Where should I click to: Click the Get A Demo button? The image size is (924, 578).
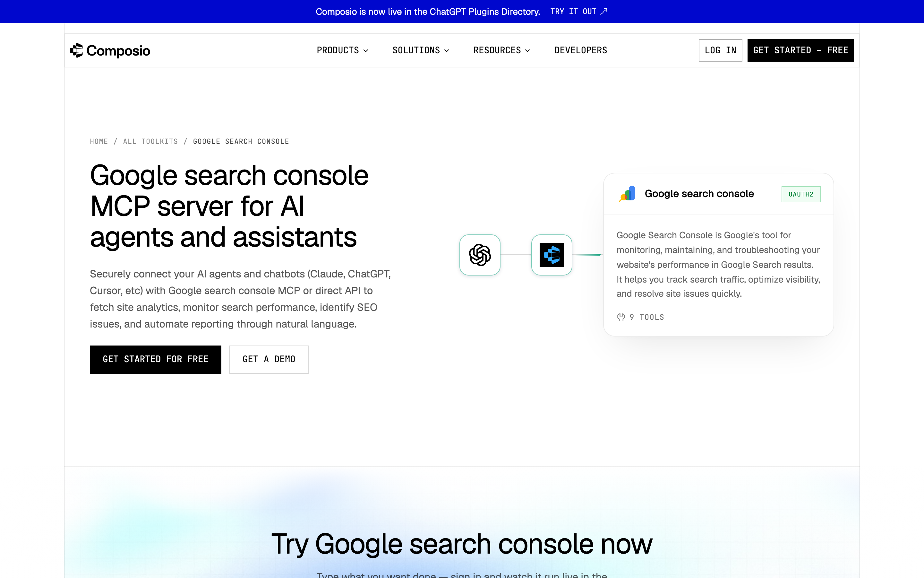(269, 359)
